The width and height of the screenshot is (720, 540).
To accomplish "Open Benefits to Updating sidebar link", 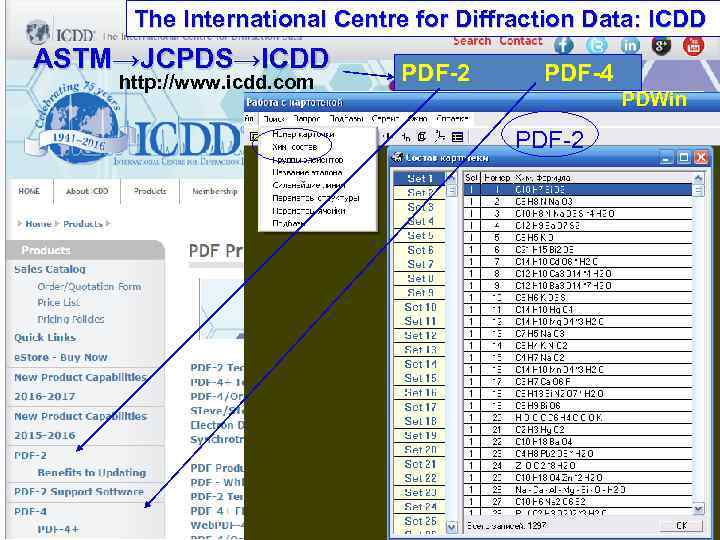I will point(91,472).
